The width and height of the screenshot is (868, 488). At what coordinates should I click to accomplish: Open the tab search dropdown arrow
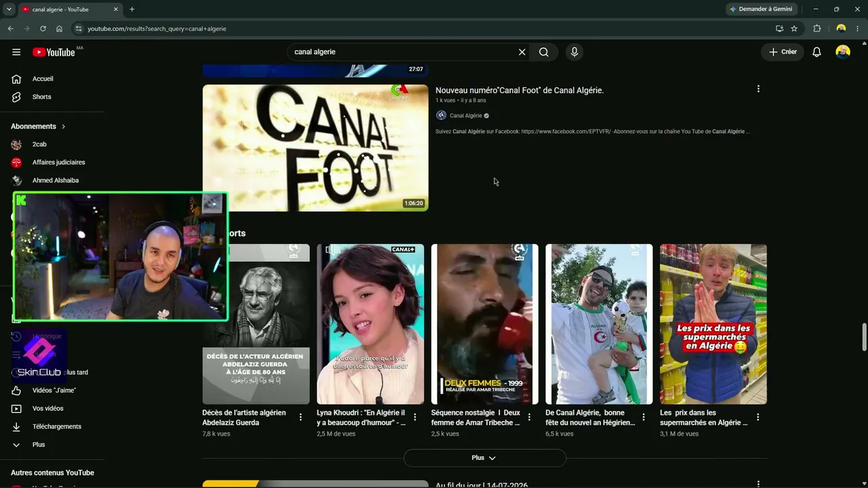coord(9,9)
